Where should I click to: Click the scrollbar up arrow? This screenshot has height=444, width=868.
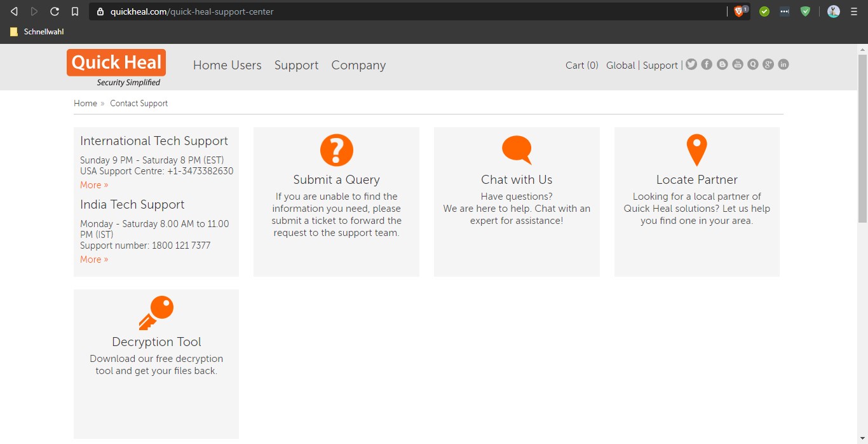click(862, 49)
